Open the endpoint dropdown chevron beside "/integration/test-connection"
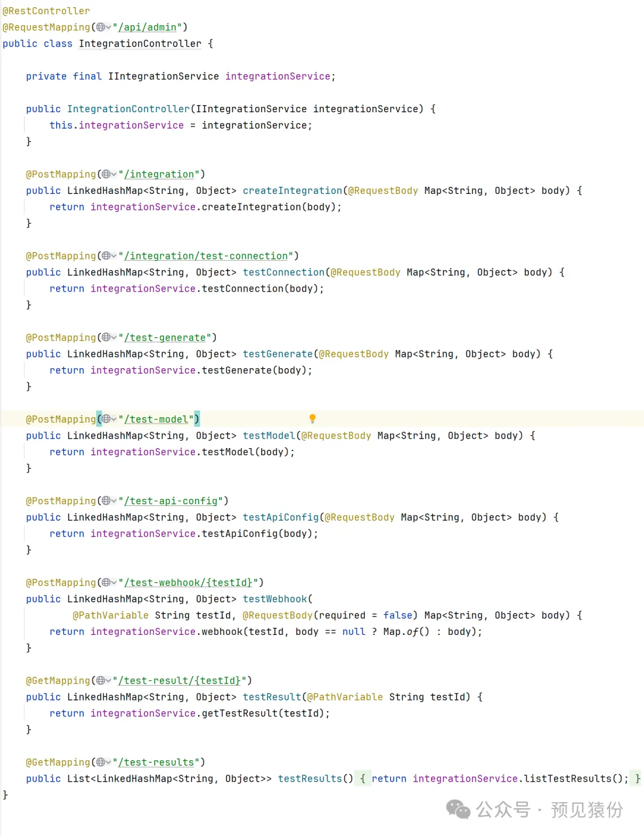Viewport: 644px width, 836px height. point(114,256)
